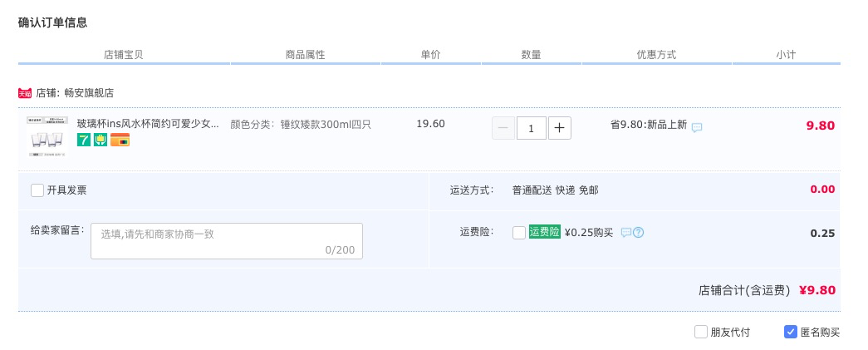The width and height of the screenshot is (868, 350).
Task: Click the ¥0.25购买 insurance text
Action: [x=589, y=233]
